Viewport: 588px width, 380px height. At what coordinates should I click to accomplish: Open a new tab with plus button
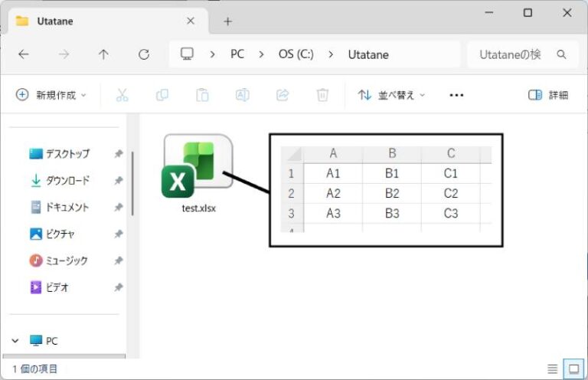pos(227,21)
